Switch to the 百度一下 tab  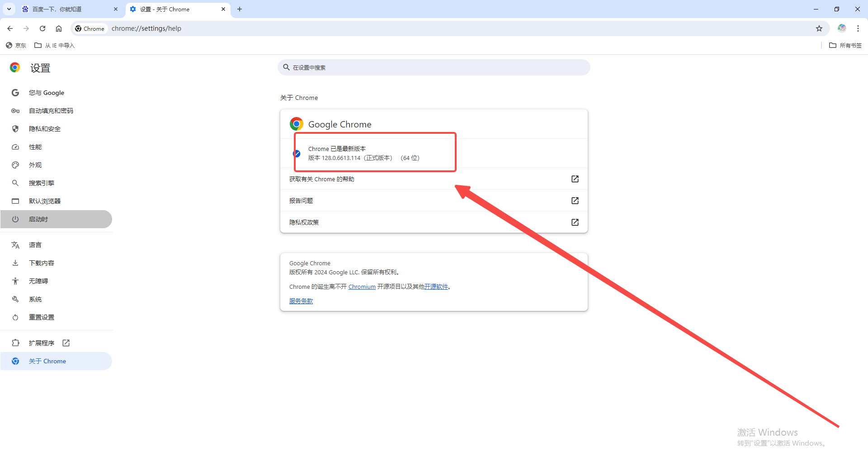pos(70,9)
